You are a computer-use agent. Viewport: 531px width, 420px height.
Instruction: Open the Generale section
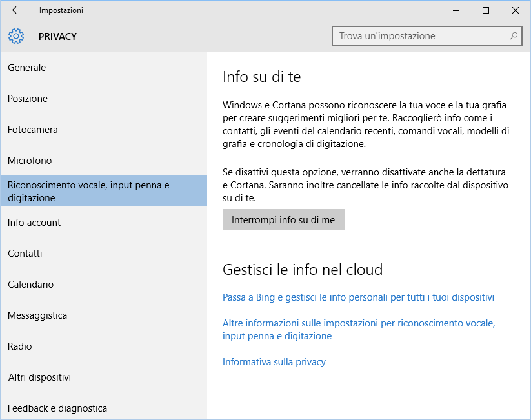click(104, 68)
